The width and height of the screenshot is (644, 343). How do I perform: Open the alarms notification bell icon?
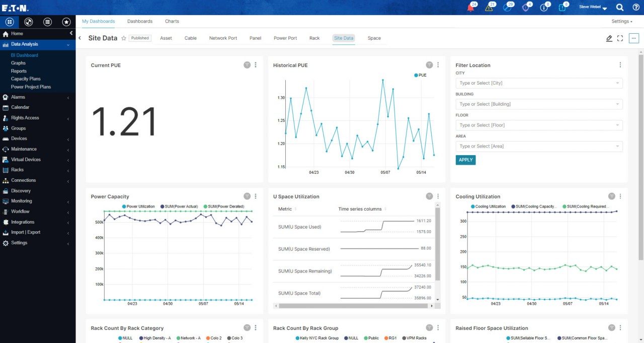pos(470,7)
